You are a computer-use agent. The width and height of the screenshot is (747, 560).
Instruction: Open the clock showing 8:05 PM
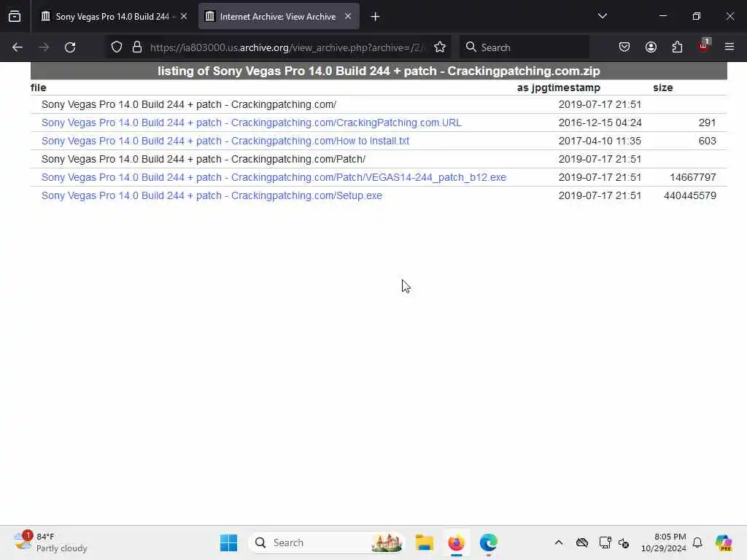click(x=663, y=542)
